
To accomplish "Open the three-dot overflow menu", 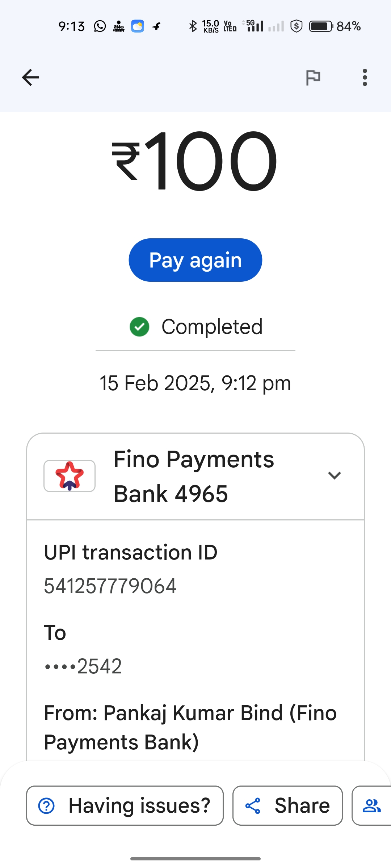I will click(x=365, y=77).
